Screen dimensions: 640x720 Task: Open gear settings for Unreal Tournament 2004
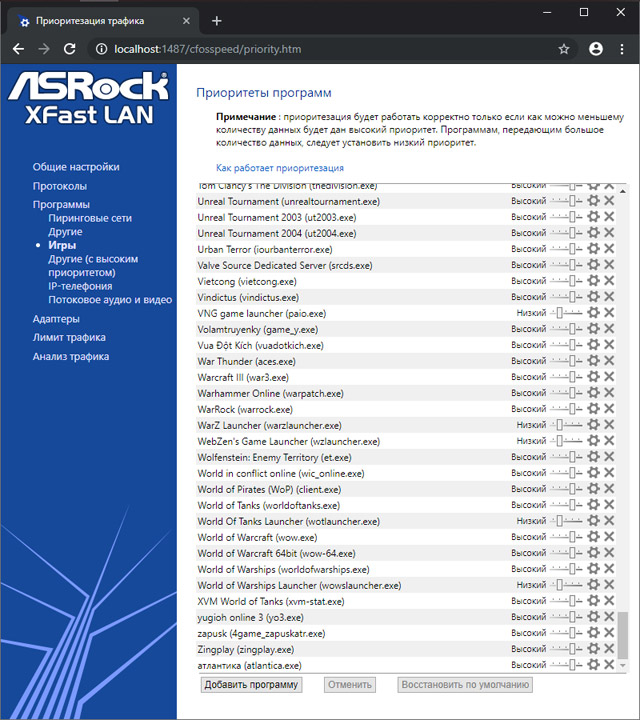pos(594,233)
